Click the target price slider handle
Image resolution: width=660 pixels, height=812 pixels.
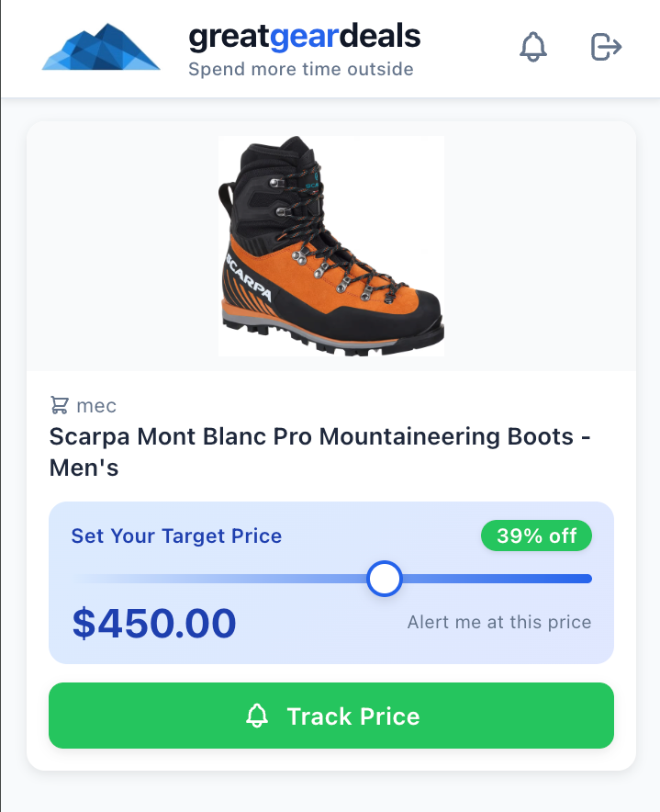click(385, 579)
